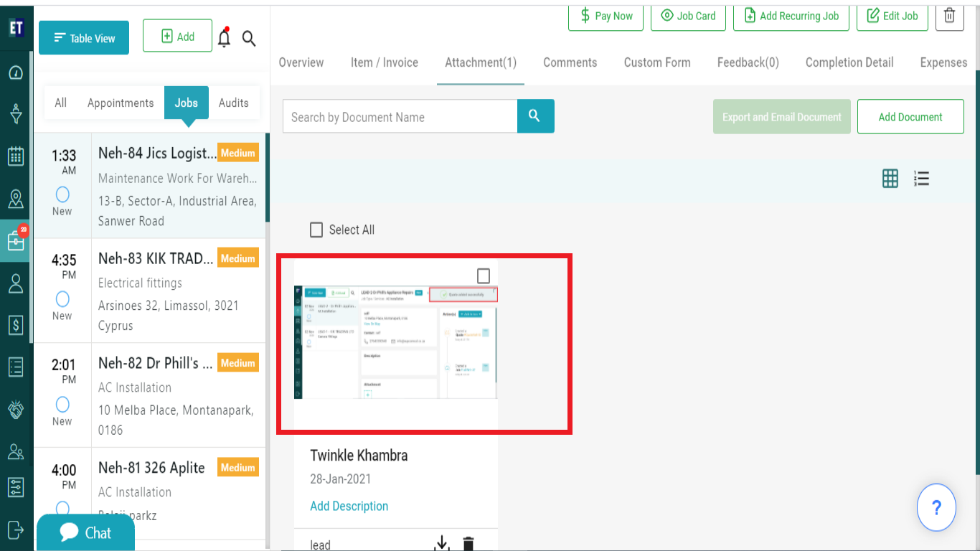Click the Add Description link

pos(349,506)
